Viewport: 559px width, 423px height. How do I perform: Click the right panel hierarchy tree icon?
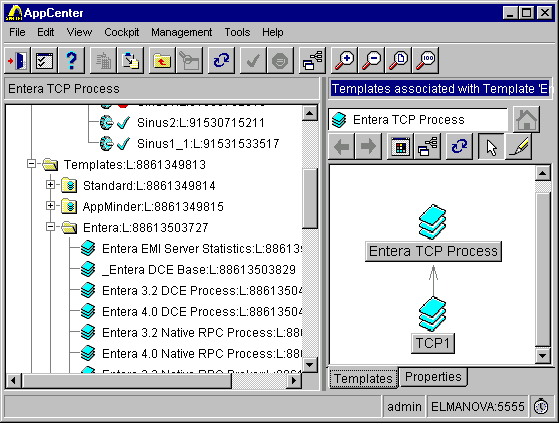click(427, 146)
